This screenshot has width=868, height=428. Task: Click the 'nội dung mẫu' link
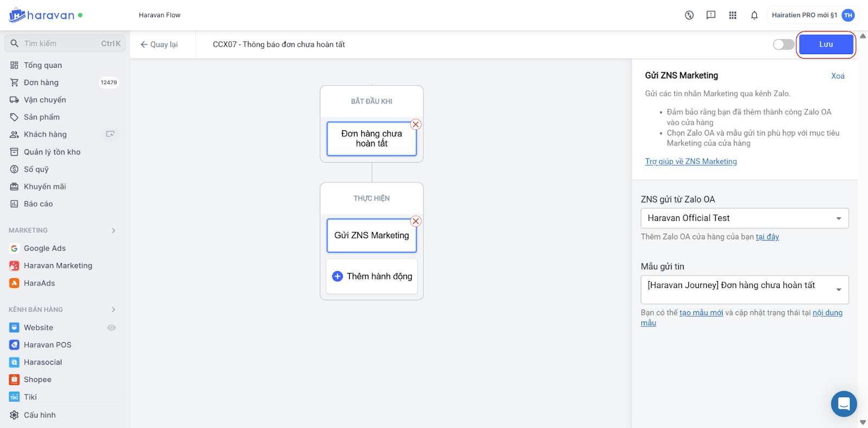[x=827, y=312]
